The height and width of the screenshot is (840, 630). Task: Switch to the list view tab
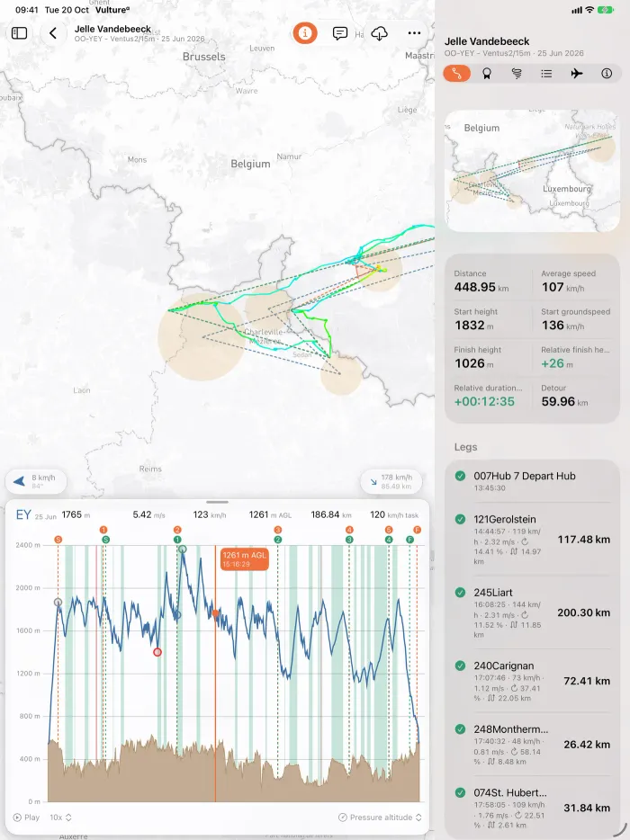coord(546,74)
